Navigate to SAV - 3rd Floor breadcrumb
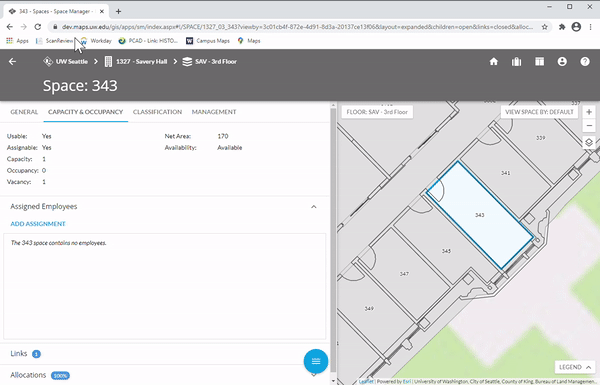Screen dimensions: 600x385 [210, 62]
